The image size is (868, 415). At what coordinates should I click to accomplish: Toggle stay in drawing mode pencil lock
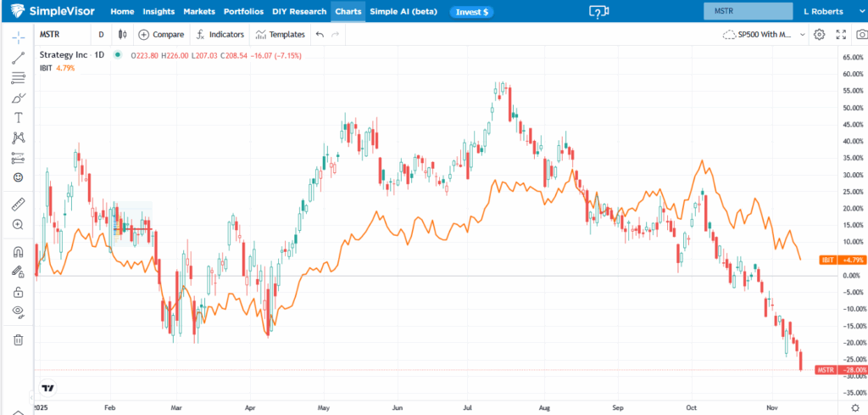(19, 272)
